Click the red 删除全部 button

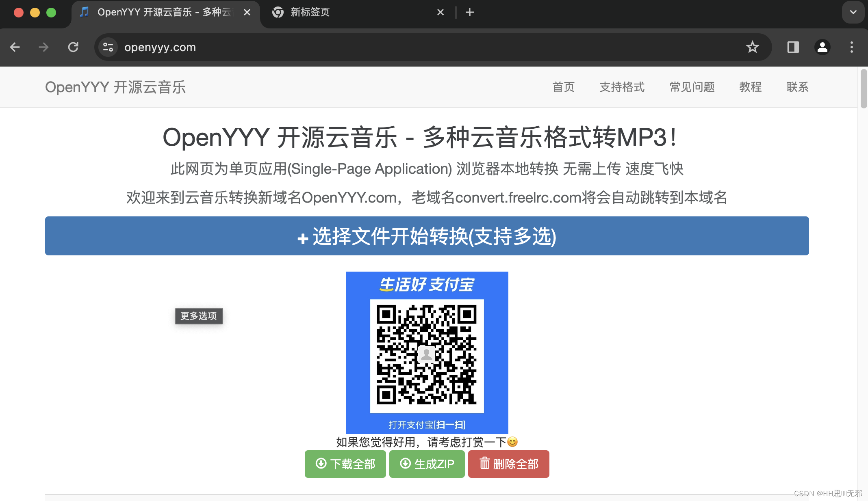508,464
